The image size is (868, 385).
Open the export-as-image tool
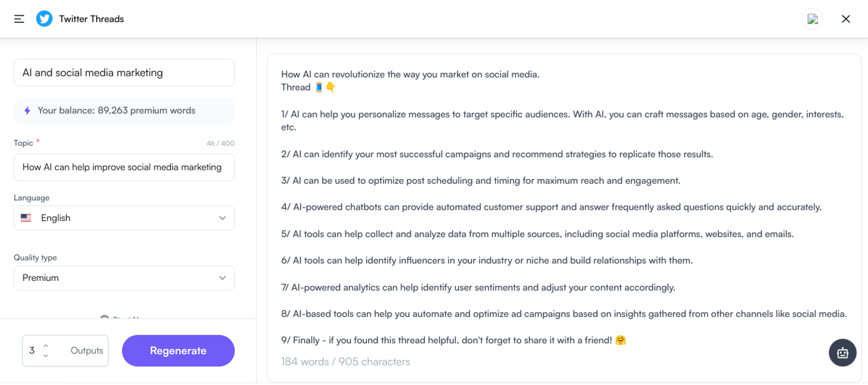812,19
